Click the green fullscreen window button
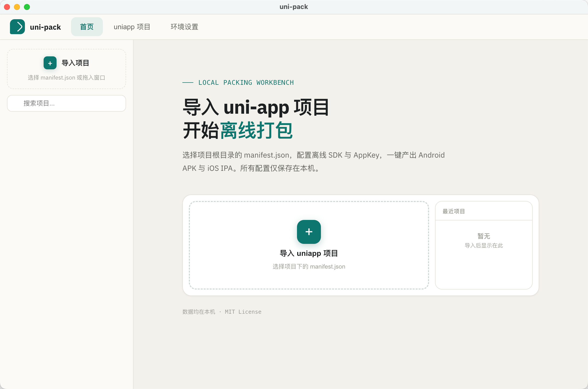 (x=27, y=7)
